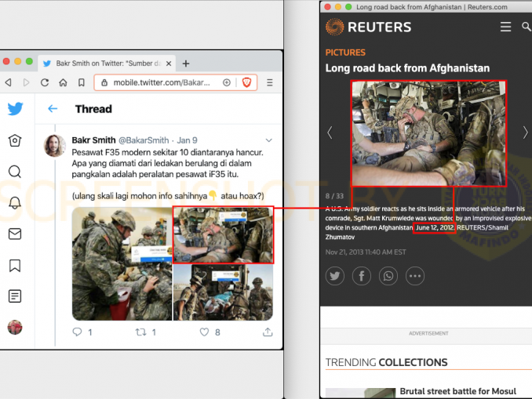Open a new browser tab
The height and width of the screenshot is (399, 532).
click(x=186, y=63)
